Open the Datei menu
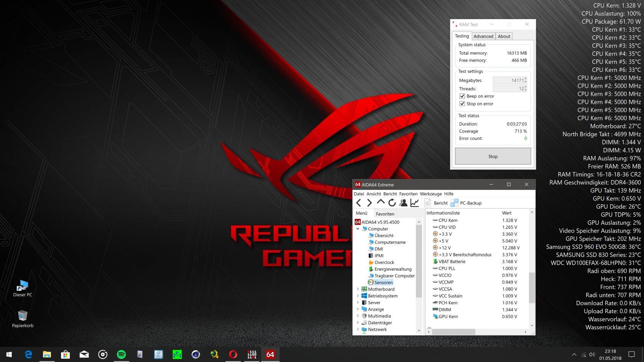Image resolution: width=644 pixels, height=362 pixels. click(359, 194)
